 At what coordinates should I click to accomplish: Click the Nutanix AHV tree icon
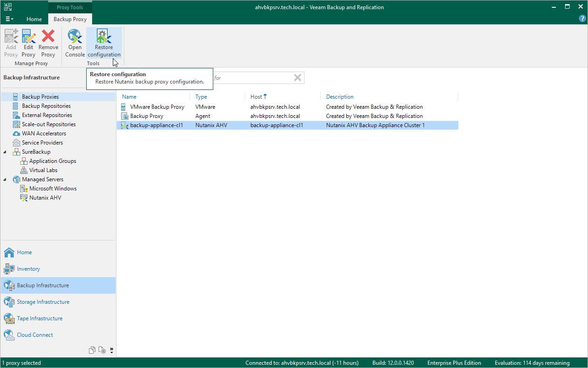24,198
